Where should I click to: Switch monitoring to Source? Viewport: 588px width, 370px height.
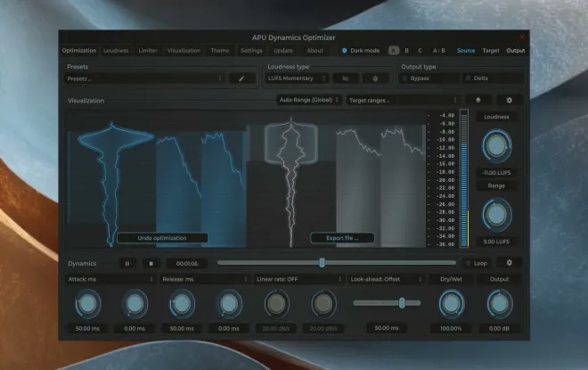click(466, 50)
